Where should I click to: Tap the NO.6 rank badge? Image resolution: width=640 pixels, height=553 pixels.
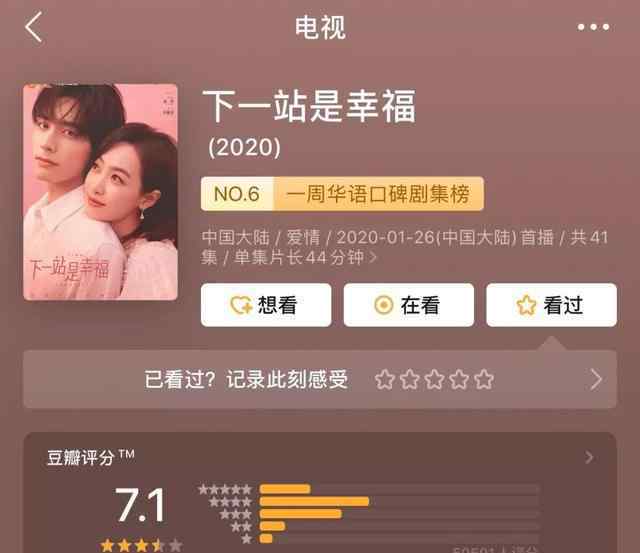[237, 194]
